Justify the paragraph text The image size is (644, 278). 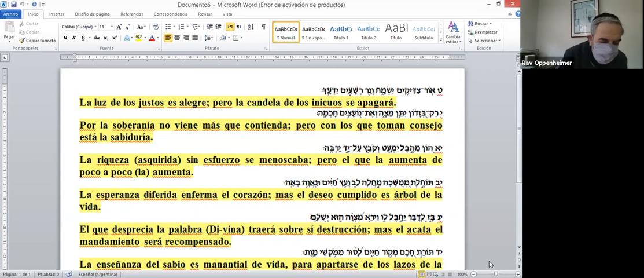pos(195,38)
